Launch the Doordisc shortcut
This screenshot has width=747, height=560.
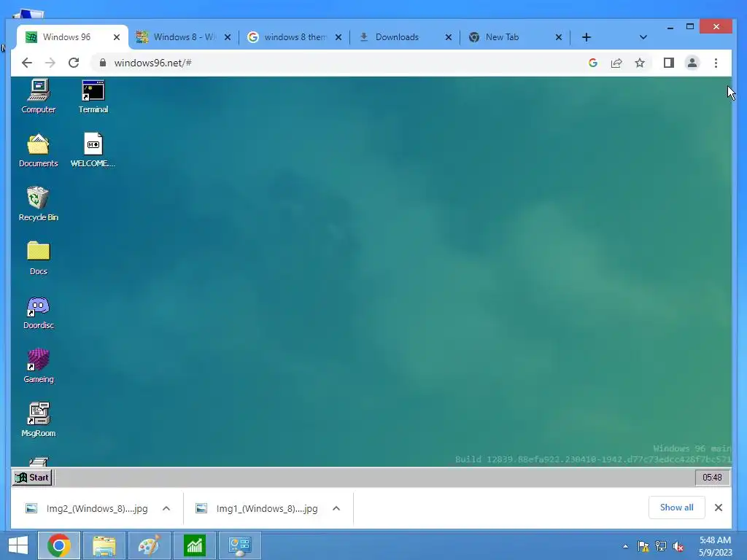[38, 312]
